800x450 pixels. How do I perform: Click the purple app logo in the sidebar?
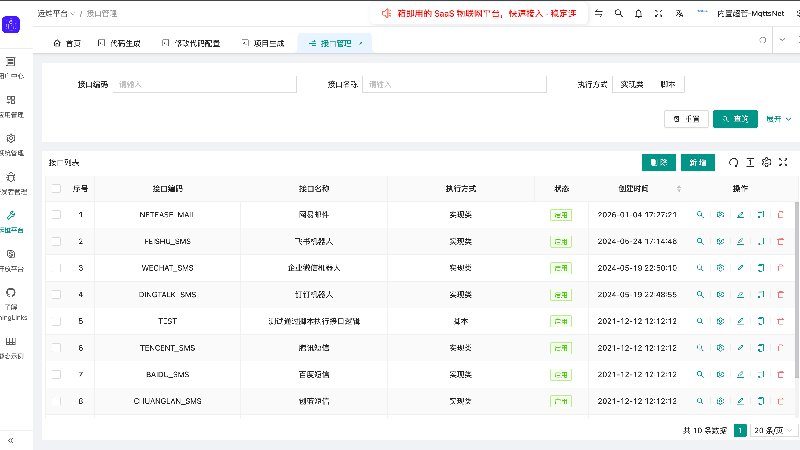pos(11,24)
